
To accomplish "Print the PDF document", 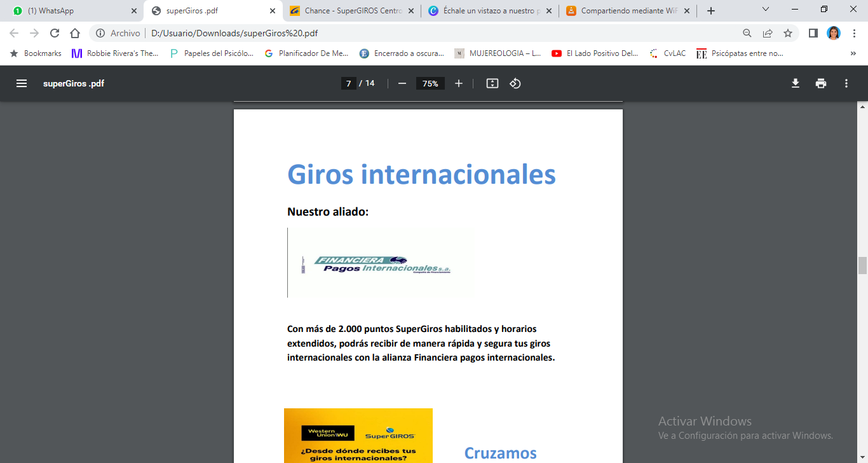I will click(x=821, y=83).
